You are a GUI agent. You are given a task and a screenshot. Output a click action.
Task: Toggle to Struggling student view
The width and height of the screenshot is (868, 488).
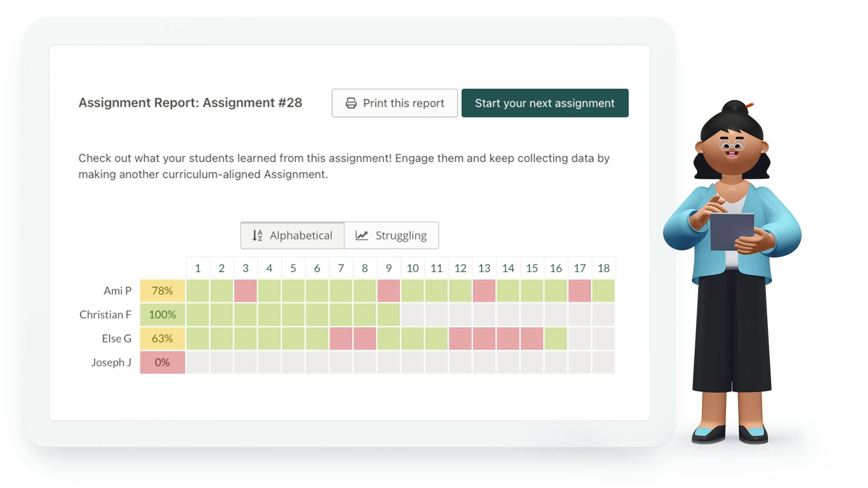pos(391,235)
